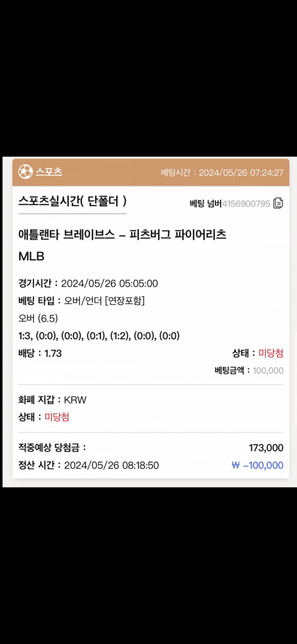Click the ₩ –100,000 result amount
Screen dimensions: 297x644
pos(257,466)
